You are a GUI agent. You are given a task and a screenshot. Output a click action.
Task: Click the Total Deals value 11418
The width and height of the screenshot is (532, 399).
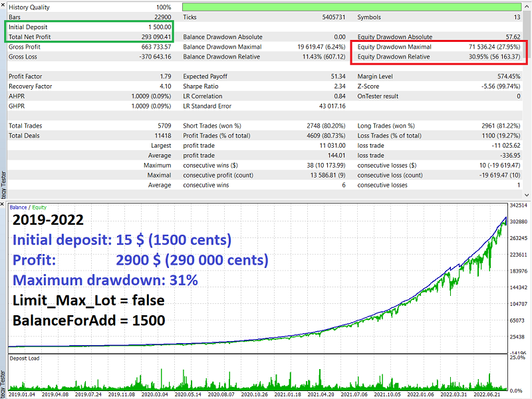tap(163, 136)
